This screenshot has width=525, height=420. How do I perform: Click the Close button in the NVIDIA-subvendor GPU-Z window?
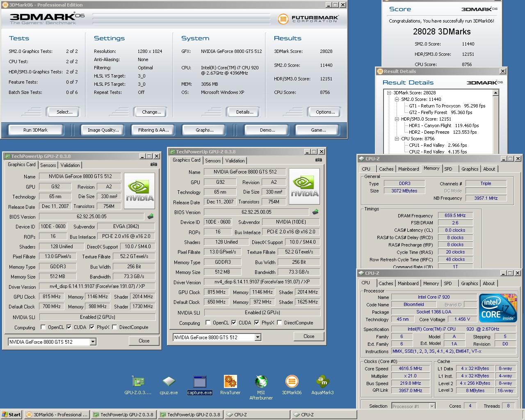tap(309, 336)
